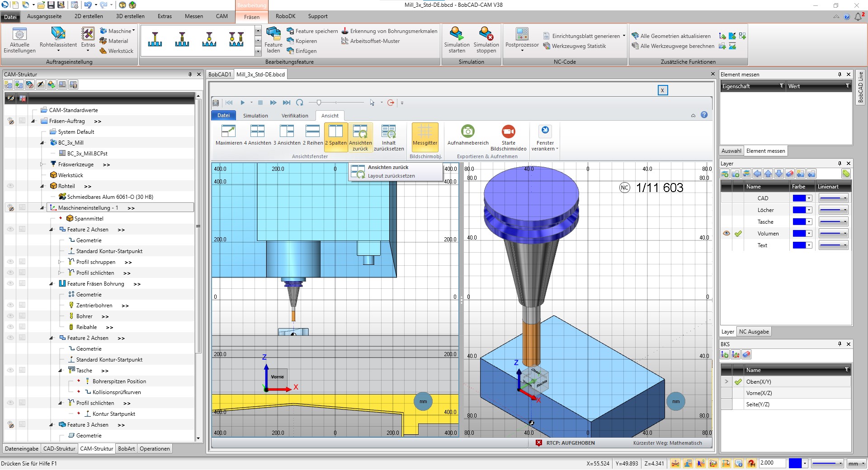Switch to the Verifikation tab in the simulation
868x470 pixels.
[294, 115]
